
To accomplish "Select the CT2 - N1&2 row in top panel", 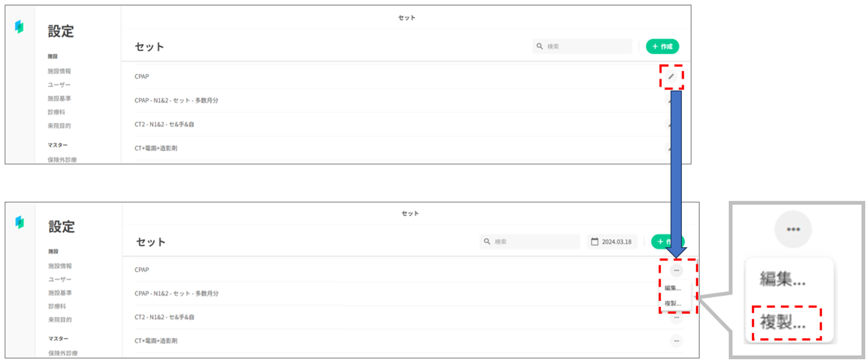I will point(164,124).
